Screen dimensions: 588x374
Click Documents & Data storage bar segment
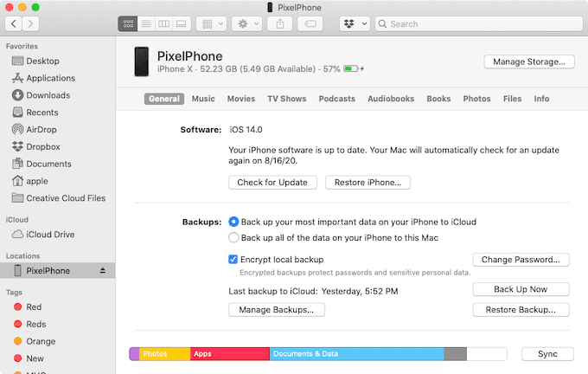356,354
